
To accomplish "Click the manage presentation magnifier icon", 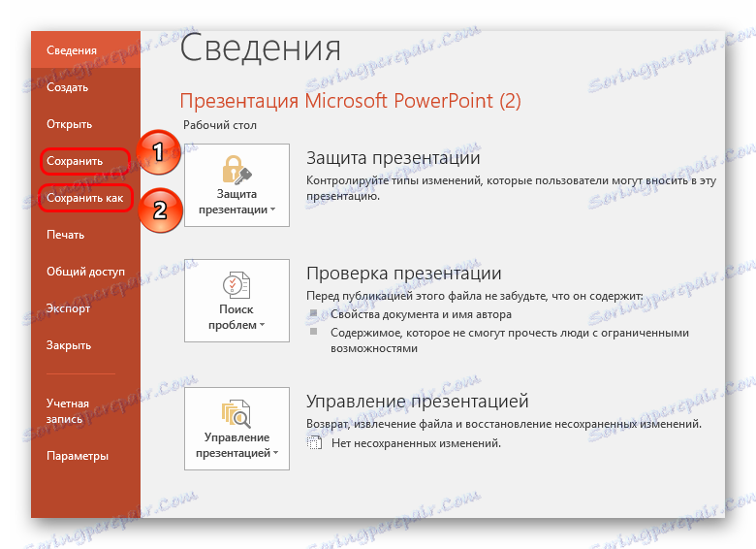I will [x=236, y=413].
